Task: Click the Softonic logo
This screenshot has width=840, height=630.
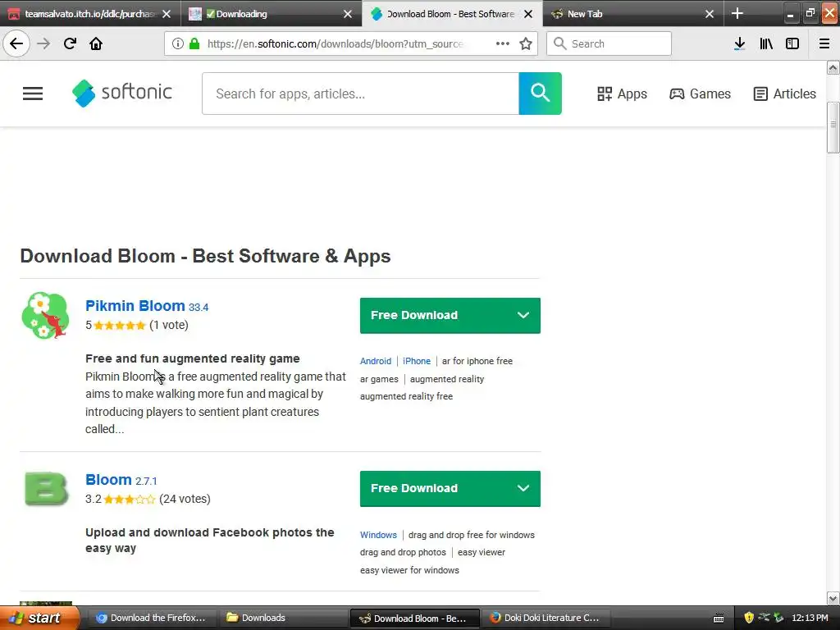Action: tap(122, 94)
